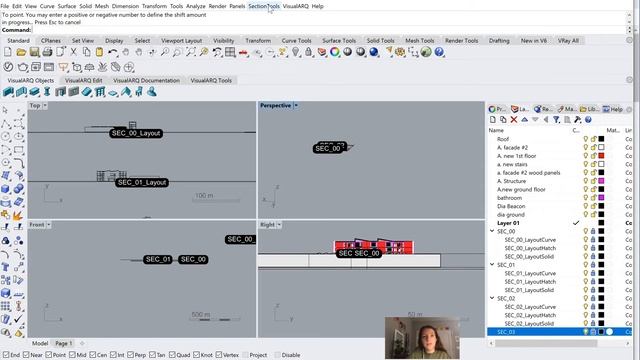640x360 pixels.
Task: Click the Undo arrow icon
Action: point(113,52)
